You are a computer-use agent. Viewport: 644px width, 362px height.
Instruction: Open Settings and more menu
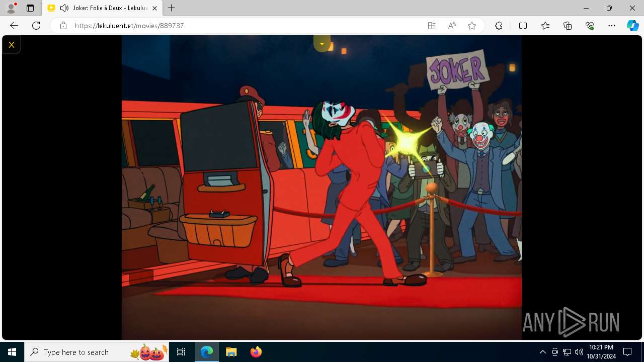click(612, 26)
